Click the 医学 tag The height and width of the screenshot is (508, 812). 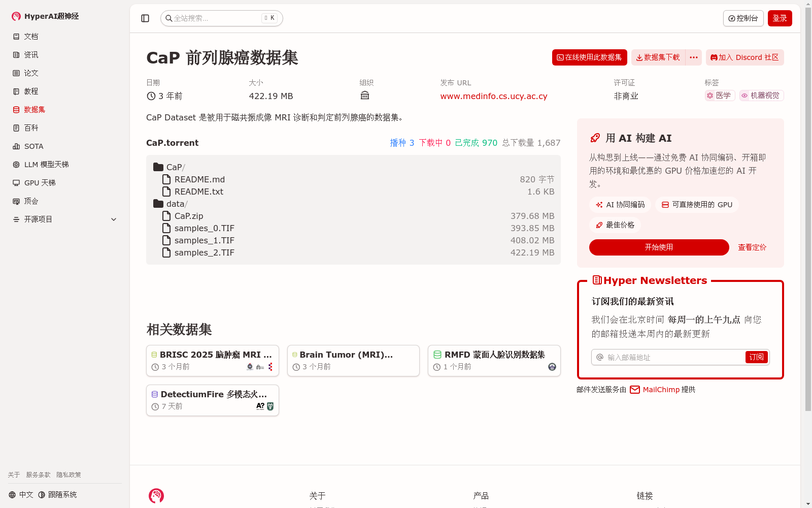coord(720,96)
